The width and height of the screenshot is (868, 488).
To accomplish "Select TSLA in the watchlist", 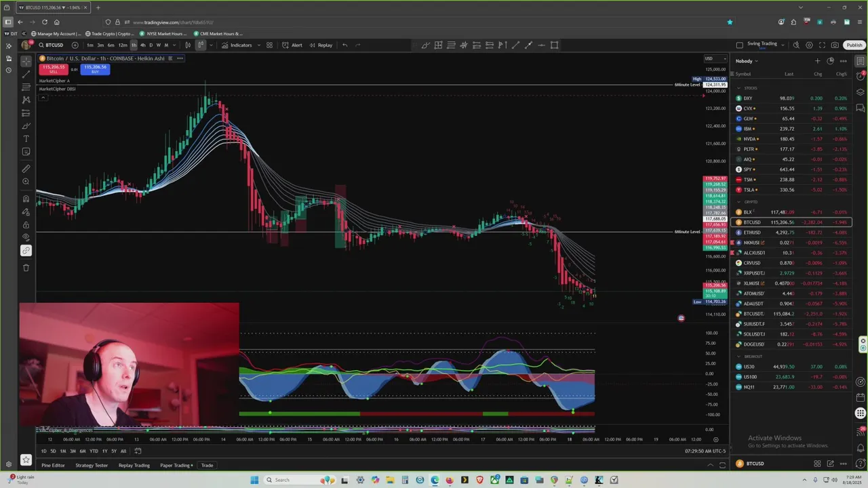I will point(792,190).
